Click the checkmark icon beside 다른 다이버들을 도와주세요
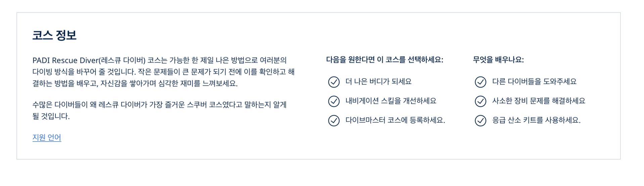This screenshot has width=644, height=186. (480, 82)
